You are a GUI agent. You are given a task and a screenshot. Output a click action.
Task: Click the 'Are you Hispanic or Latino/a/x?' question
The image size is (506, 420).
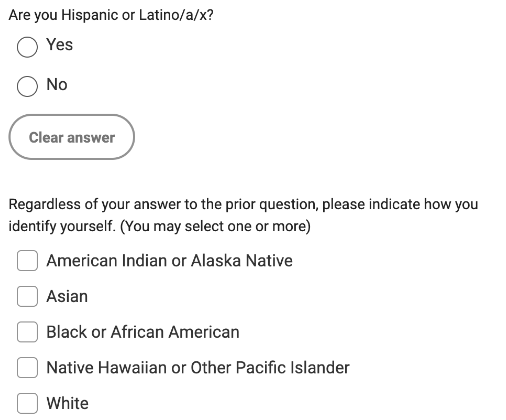[111, 15]
